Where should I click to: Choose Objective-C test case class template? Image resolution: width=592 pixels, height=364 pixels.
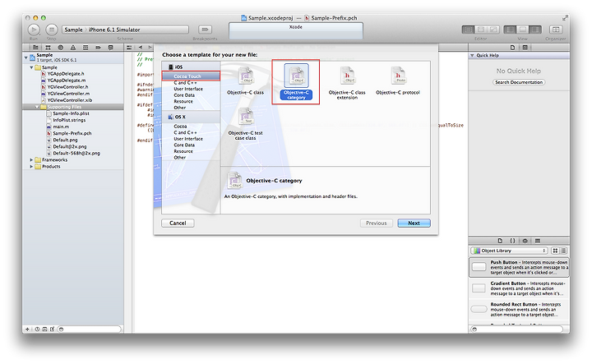(x=245, y=124)
